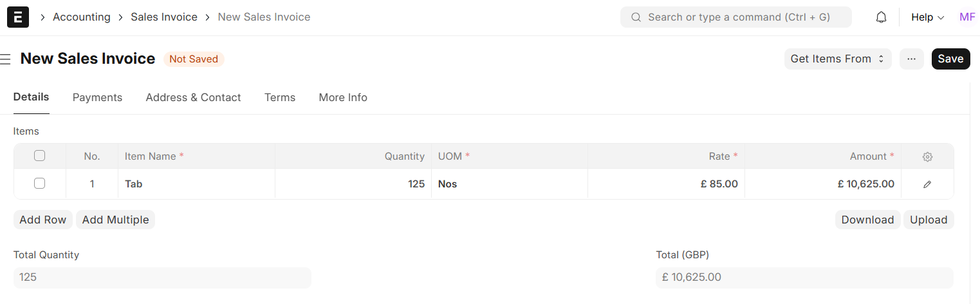980x304 pixels.
Task: Click the ERPNext home logo icon
Action: pyautogui.click(x=18, y=17)
